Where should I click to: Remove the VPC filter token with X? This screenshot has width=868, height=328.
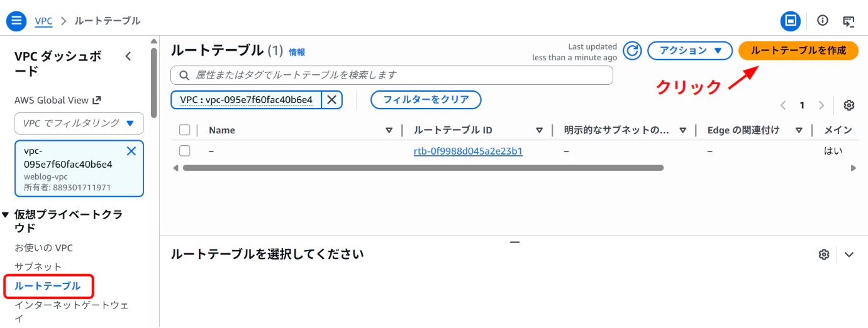331,100
